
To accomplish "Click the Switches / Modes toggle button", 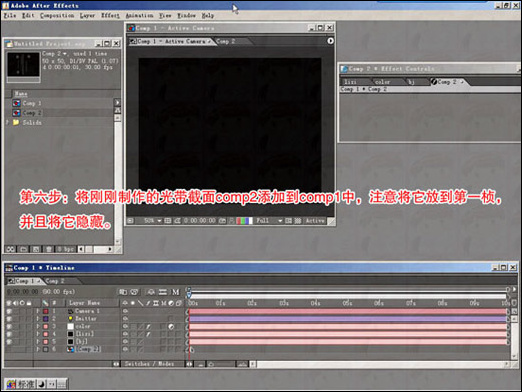I will [149, 364].
